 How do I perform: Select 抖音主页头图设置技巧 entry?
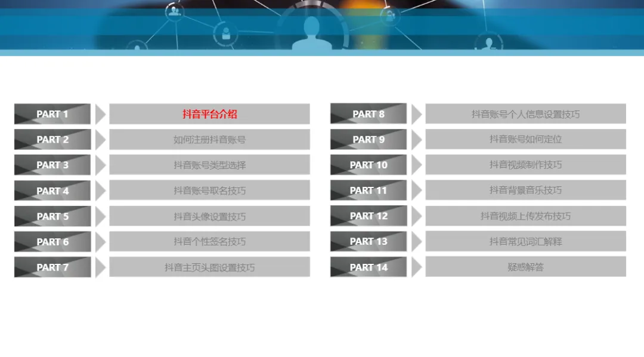[x=209, y=267]
